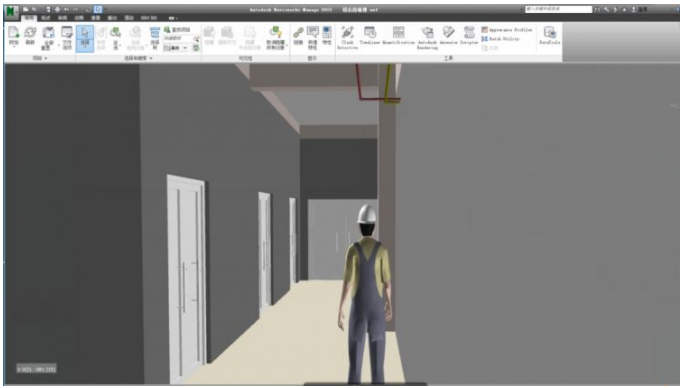Open the Appearance Profiler tool
The height and width of the screenshot is (388, 682).
click(x=507, y=30)
